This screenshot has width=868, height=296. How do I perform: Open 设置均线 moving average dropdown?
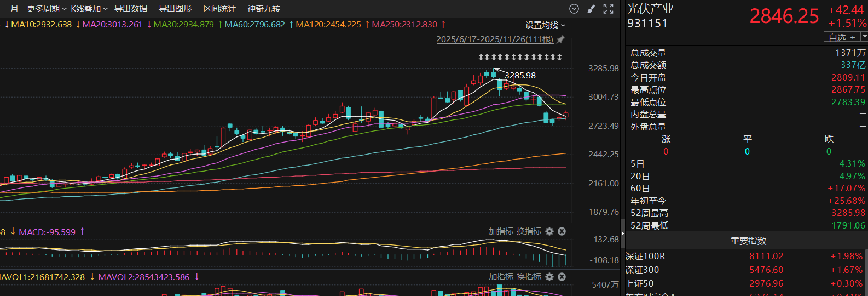(x=545, y=25)
